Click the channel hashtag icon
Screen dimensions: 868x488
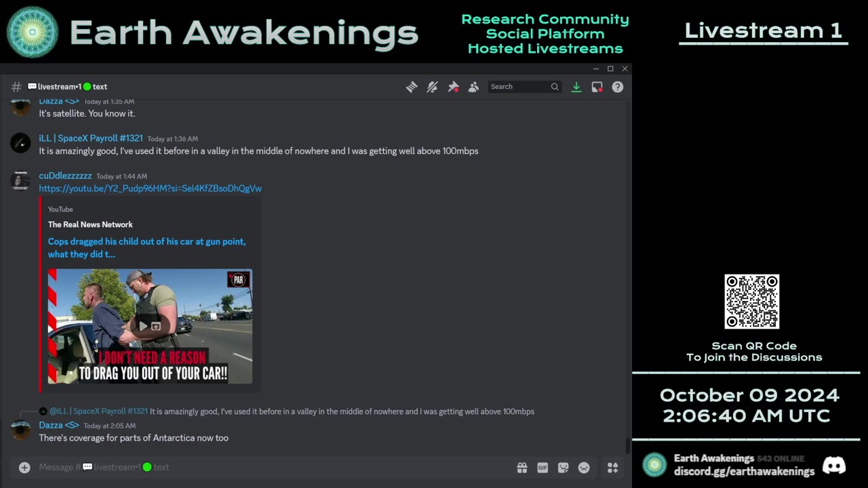(16, 87)
